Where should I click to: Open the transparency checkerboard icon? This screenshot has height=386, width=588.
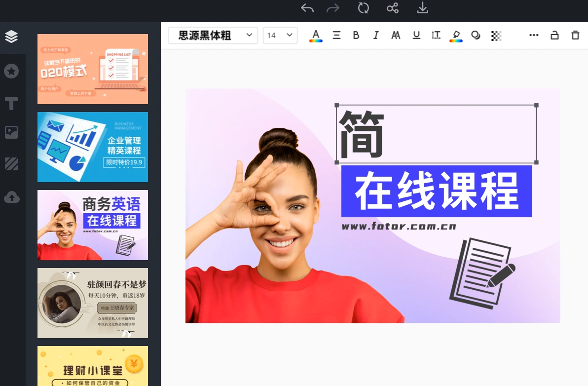[x=496, y=36]
